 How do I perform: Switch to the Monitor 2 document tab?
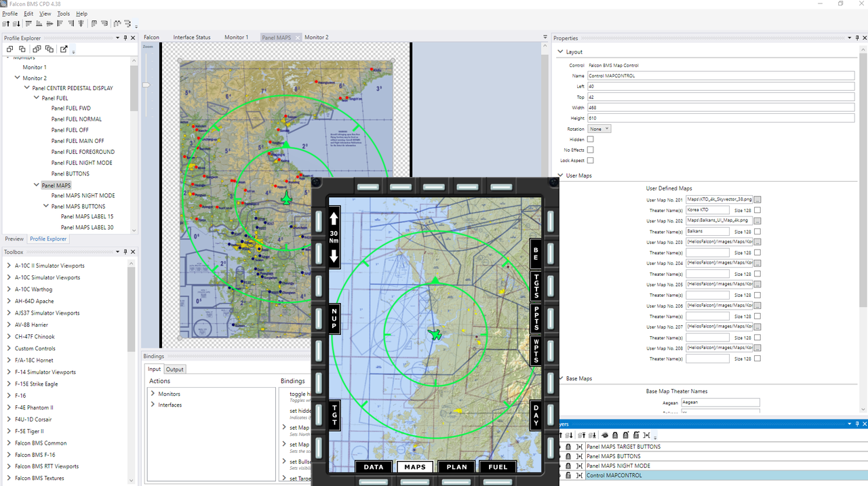point(316,37)
